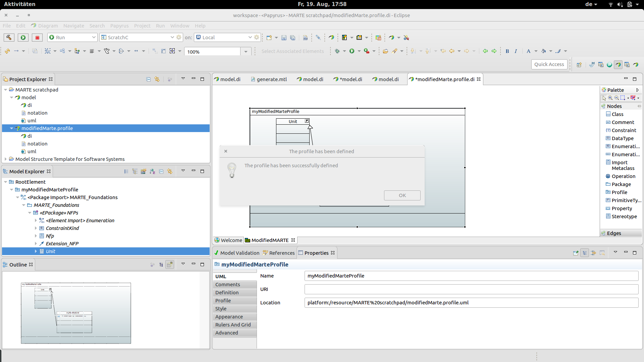The height and width of the screenshot is (362, 644).
Task: Click the Save disk icon
Action: (284, 38)
